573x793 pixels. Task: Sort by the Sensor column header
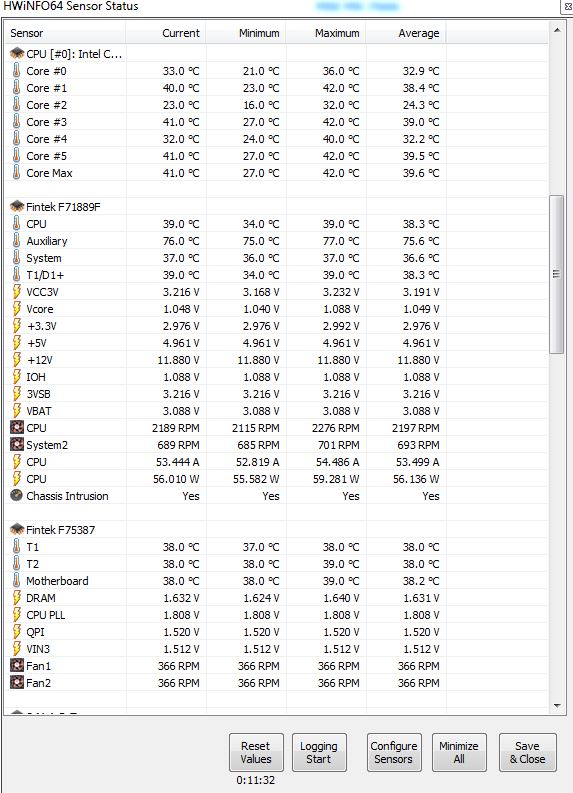[65, 33]
